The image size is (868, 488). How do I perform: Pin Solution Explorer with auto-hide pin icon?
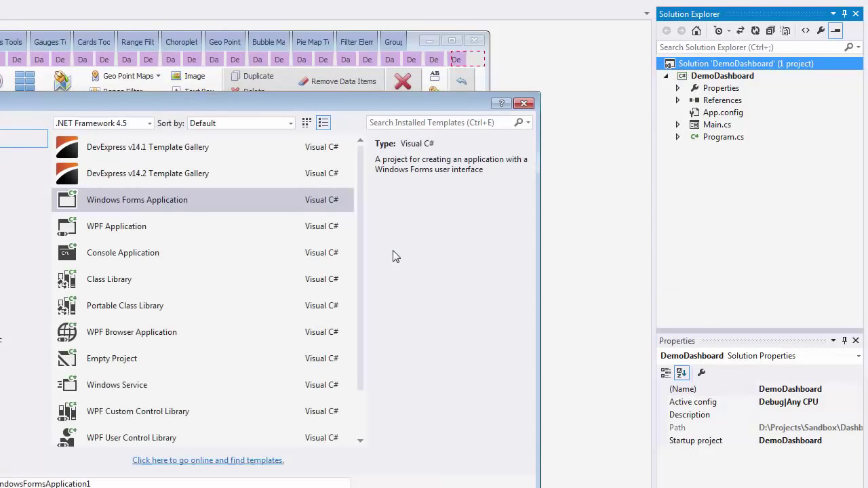(x=844, y=14)
